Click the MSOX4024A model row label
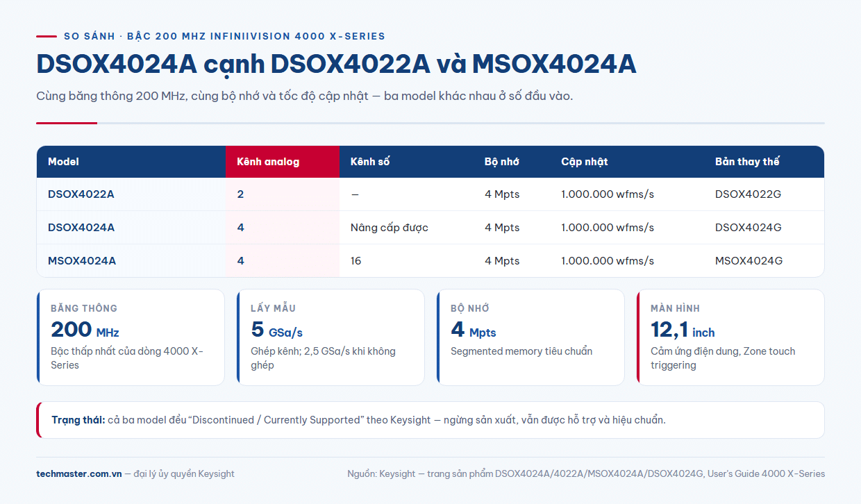Viewport: 861px width, 504px height. click(x=82, y=261)
